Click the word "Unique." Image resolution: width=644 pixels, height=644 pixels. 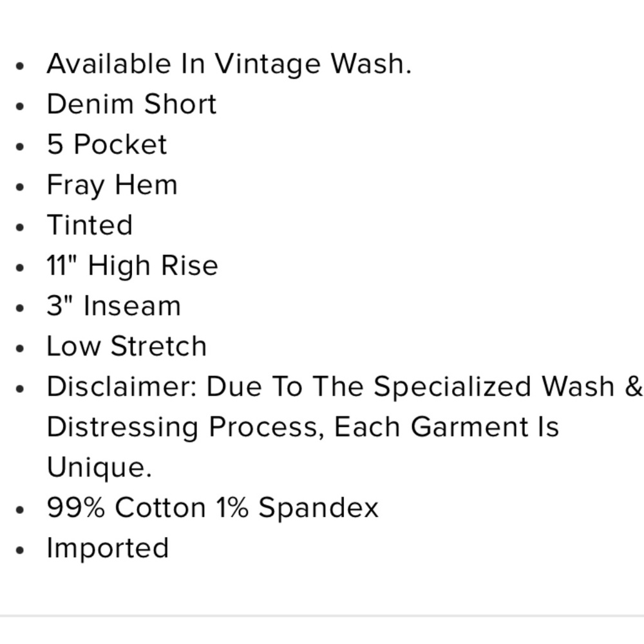point(99,468)
